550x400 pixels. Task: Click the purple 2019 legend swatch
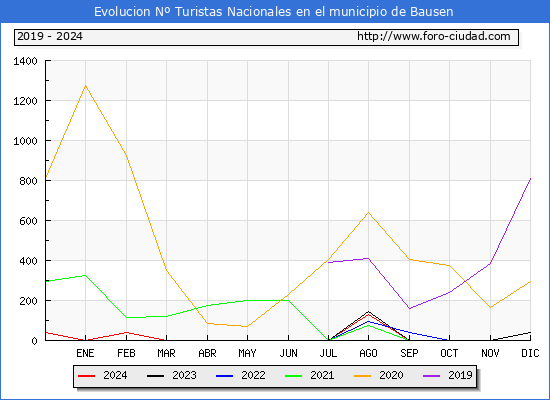(x=431, y=376)
